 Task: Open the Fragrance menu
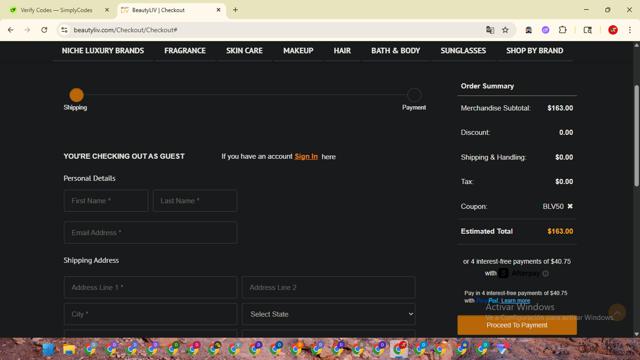point(185,51)
